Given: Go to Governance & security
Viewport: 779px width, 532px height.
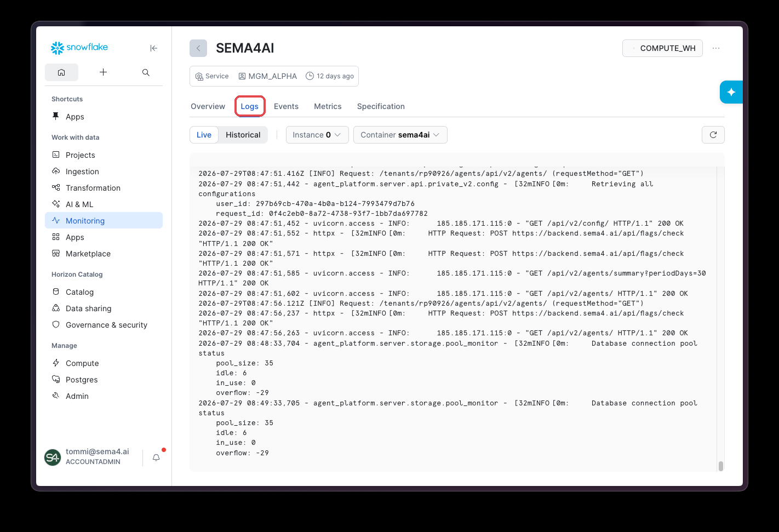Looking at the screenshot, I should pyautogui.click(x=104, y=324).
